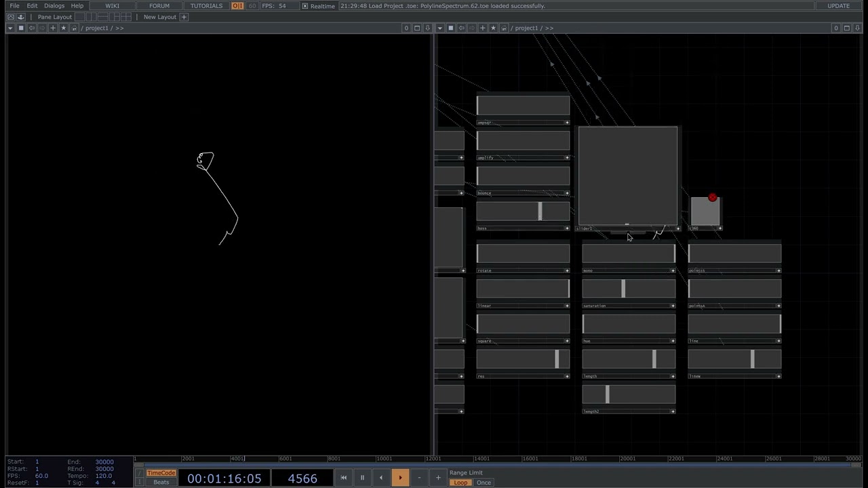Toggle the Realtime checkbox
Screen dimensions: 868x488
[x=305, y=6]
